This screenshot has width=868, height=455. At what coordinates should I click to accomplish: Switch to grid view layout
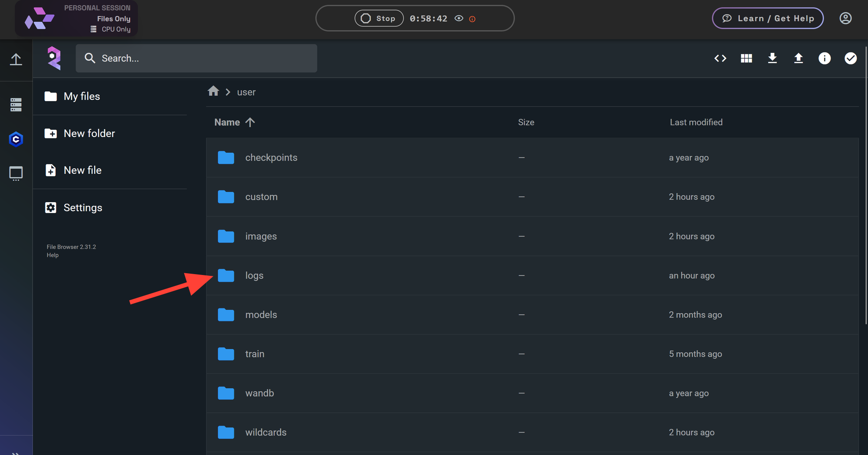(746, 58)
